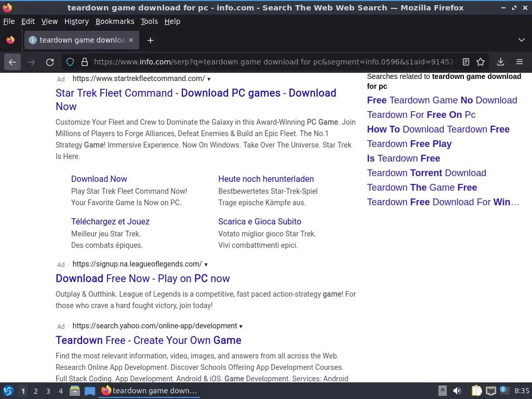Expand startrekfleetcommand.com ad dropdown arrow

(209, 79)
